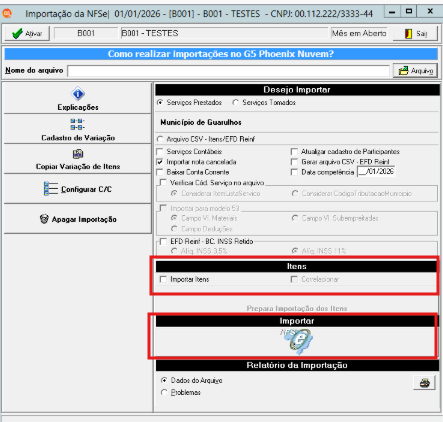The image size is (443, 422).
Task: Click the app icon in the title bar
Action: coord(7,13)
